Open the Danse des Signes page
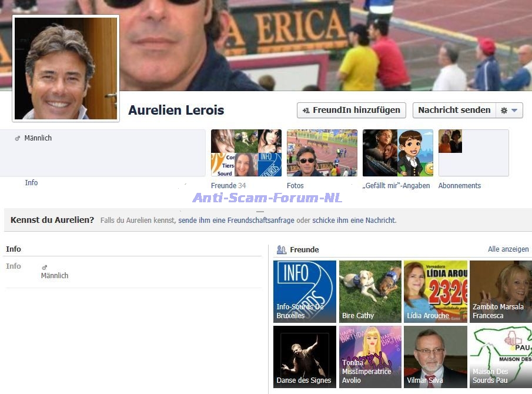Screen dimensions: 532x394 coord(305,357)
